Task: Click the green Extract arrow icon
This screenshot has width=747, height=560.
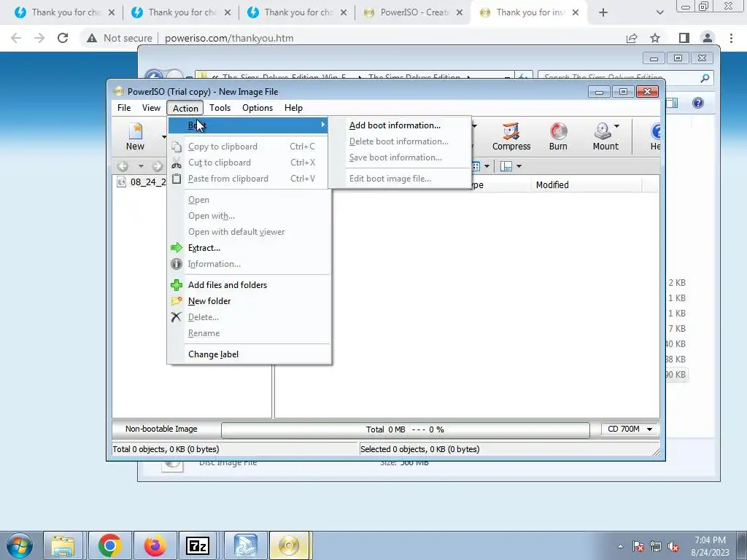Action: [x=177, y=248]
